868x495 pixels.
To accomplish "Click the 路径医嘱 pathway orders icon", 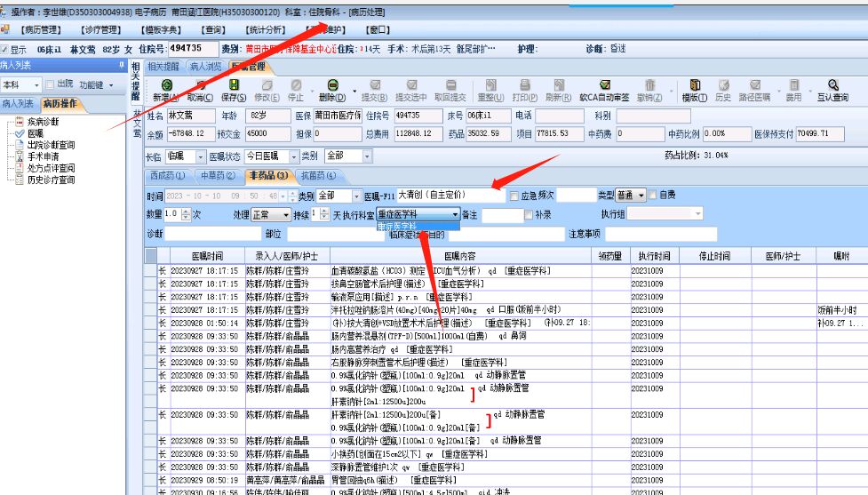I will (x=755, y=85).
